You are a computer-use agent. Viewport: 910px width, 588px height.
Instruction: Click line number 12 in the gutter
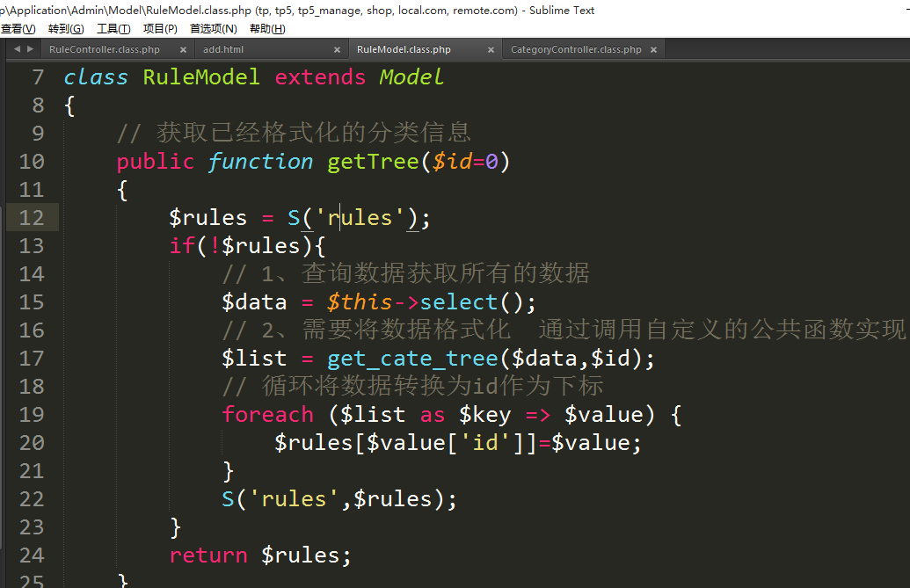click(31, 218)
